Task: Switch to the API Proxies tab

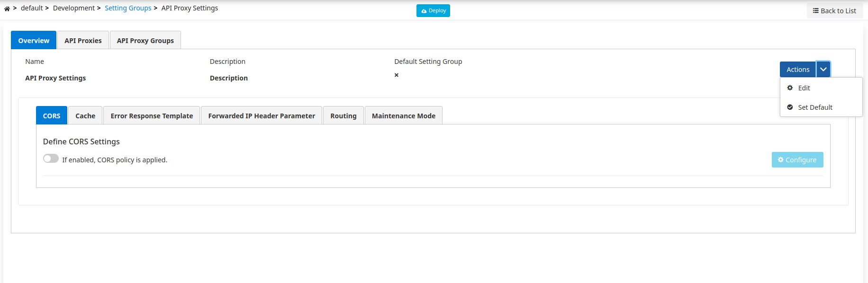Action: (x=83, y=40)
